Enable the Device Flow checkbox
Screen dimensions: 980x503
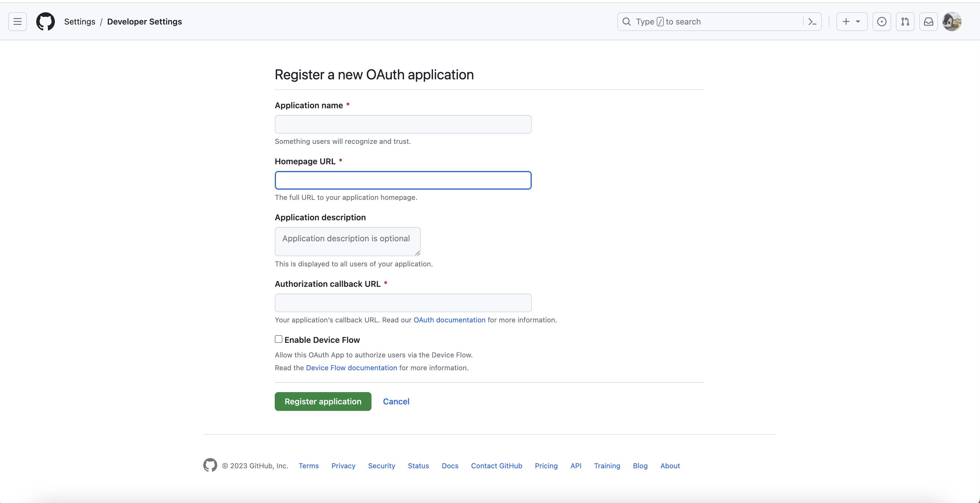pos(279,339)
